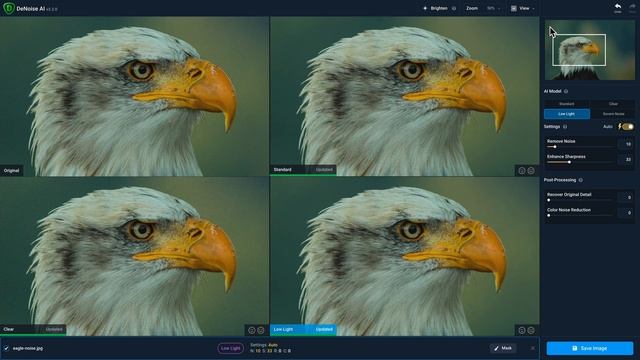This screenshot has width=640, height=360.
Task: Click the Redo arrow icon
Action: tap(632, 7)
